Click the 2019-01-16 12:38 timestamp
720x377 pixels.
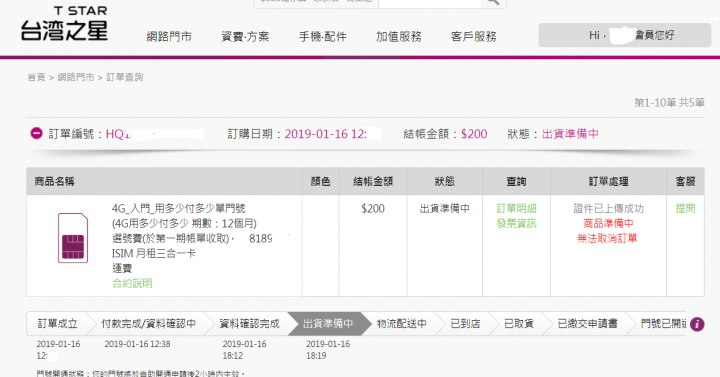tap(137, 344)
